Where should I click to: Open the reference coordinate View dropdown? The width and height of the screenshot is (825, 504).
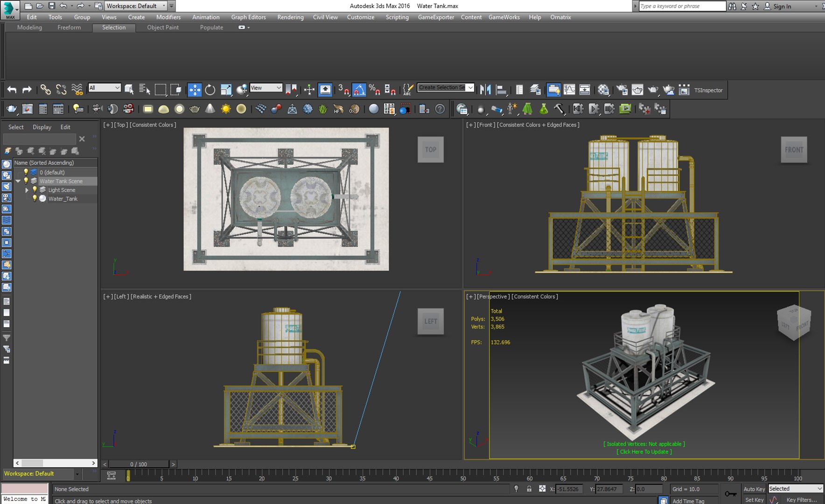coord(266,88)
